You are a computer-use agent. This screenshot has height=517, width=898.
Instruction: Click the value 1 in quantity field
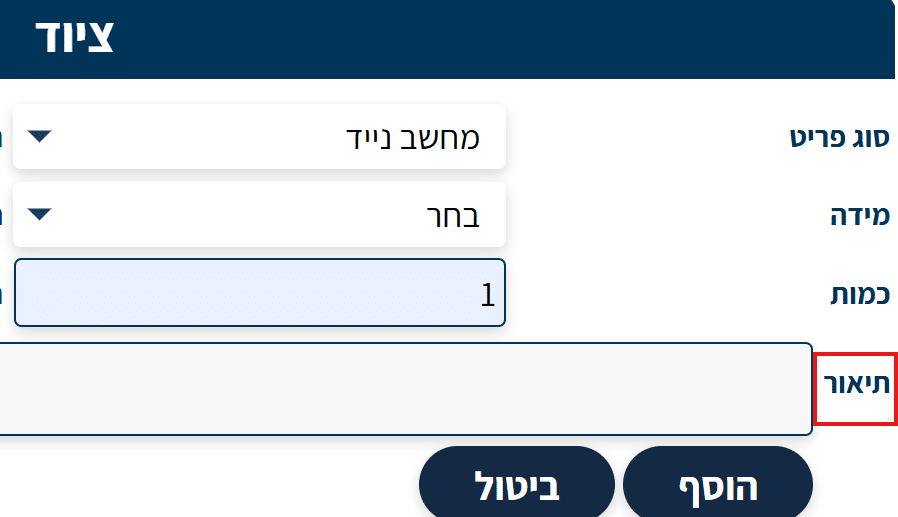pyautogui.click(x=488, y=293)
